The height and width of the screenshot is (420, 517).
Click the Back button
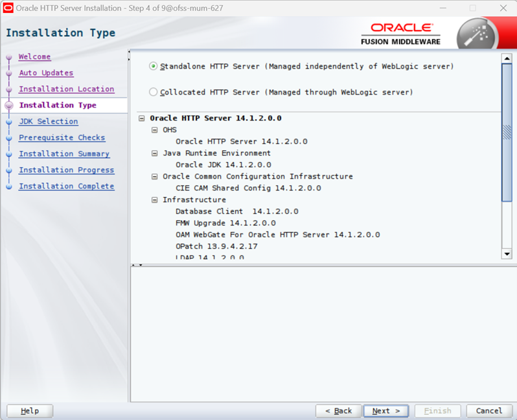(x=339, y=411)
